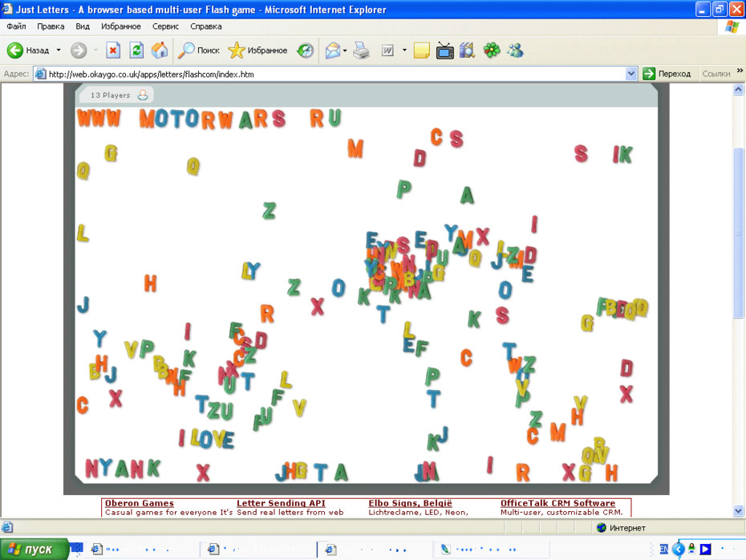
Task: Click the page icon in the status bar
Action: 7,527
